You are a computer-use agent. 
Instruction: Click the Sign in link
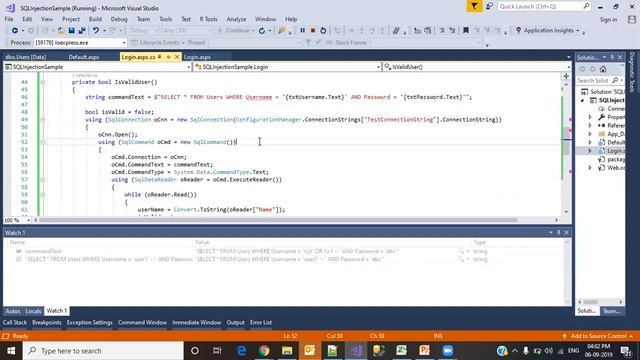(x=608, y=20)
